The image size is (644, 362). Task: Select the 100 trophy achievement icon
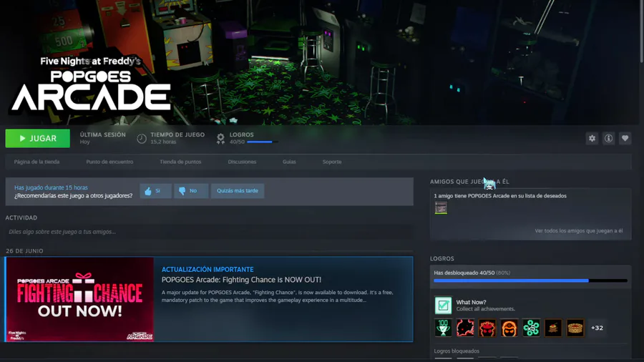point(443,328)
